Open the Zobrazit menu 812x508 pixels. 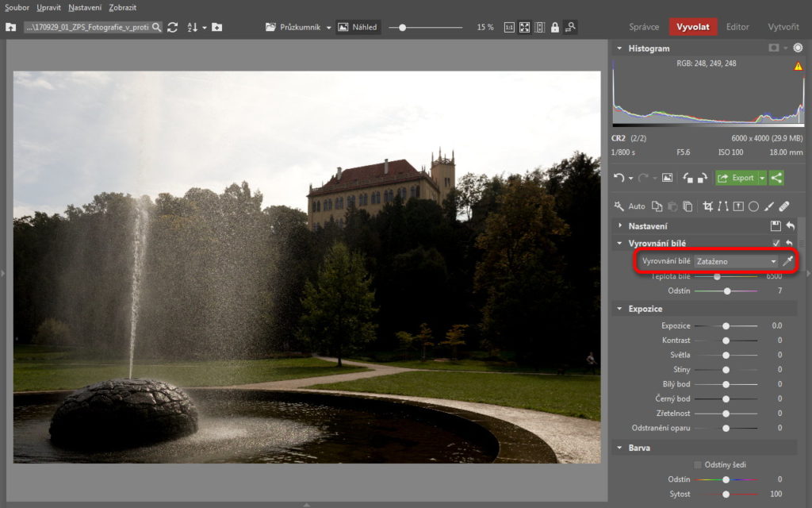(x=123, y=7)
